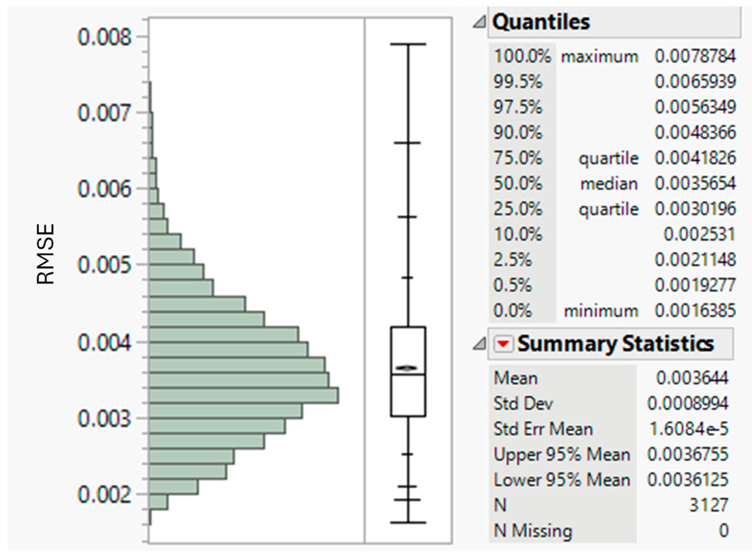Click the N value 3127
The height and width of the screenshot is (560, 752).
pyautogui.click(x=709, y=505)
